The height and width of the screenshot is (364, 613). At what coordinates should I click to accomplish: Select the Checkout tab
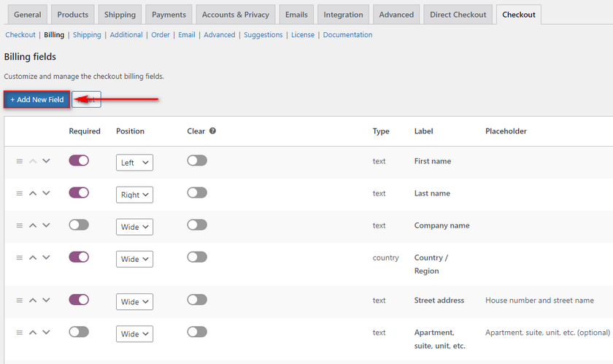(519, 15)
